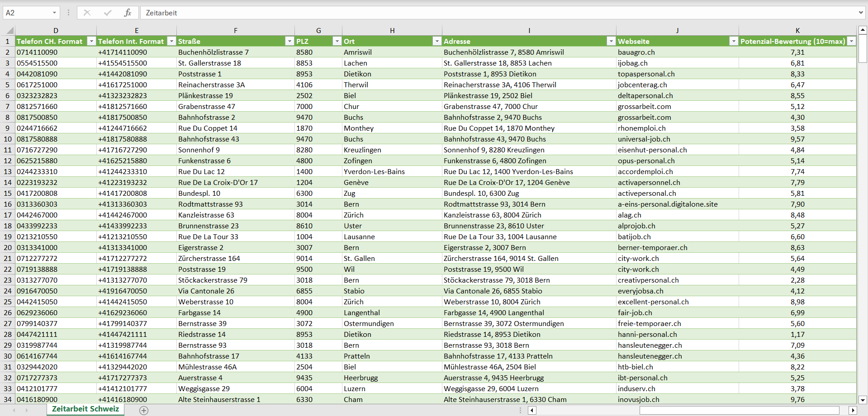Click street cell Mühlestrasse 46A

(236, 367)
